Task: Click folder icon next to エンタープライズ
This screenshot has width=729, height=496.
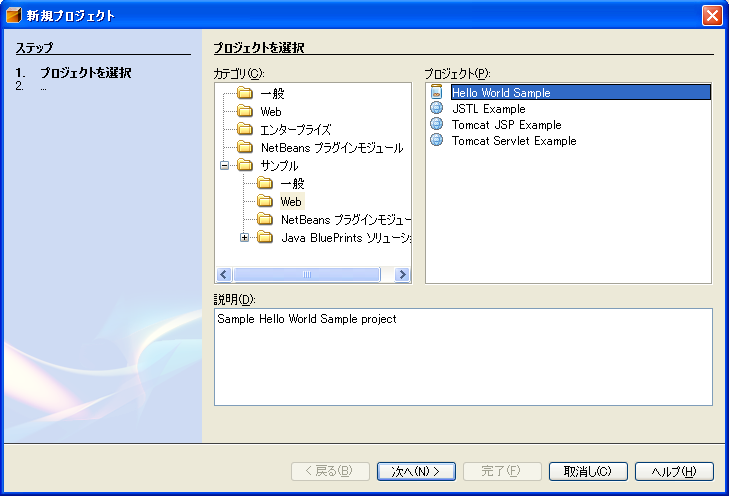Action: coord(245,129)
